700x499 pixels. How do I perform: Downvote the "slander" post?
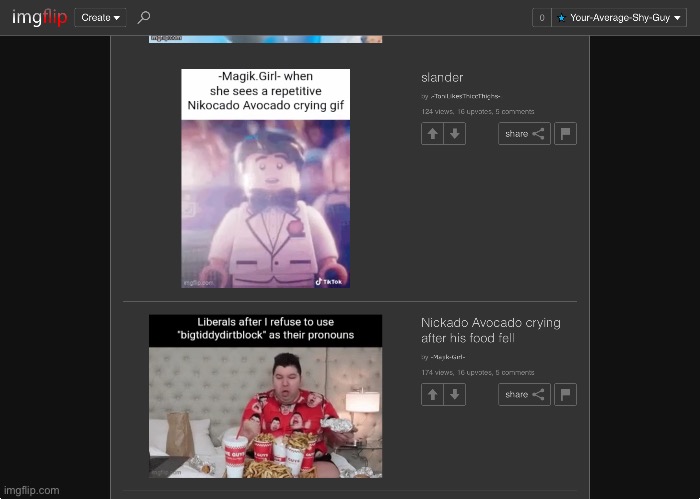click(454, 133)
